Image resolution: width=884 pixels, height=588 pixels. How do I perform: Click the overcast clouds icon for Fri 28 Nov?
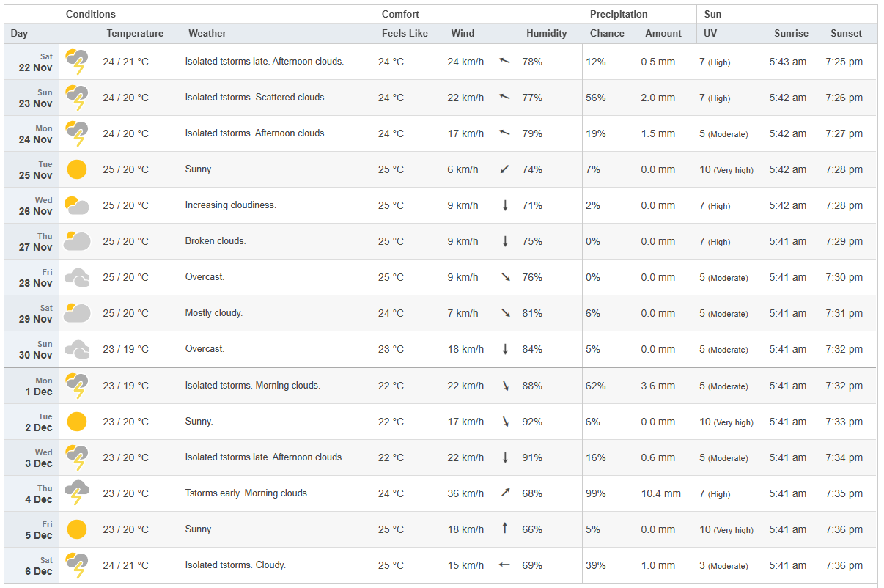point(77,277)
